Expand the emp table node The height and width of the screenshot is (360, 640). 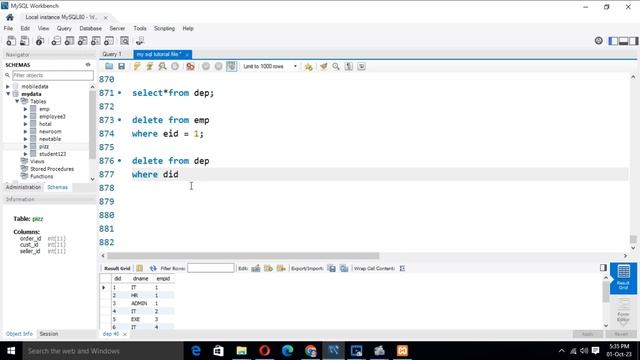click(x=25, y=109)
